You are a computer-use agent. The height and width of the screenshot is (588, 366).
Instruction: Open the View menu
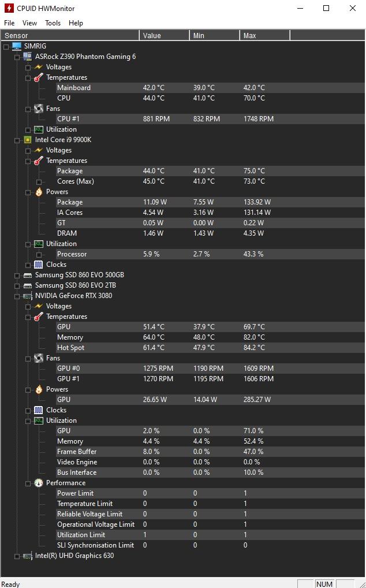click(29, 23)
